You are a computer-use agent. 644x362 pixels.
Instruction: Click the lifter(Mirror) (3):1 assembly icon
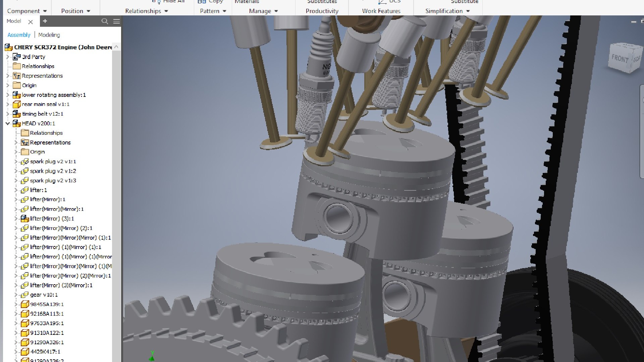click(24, 219)
